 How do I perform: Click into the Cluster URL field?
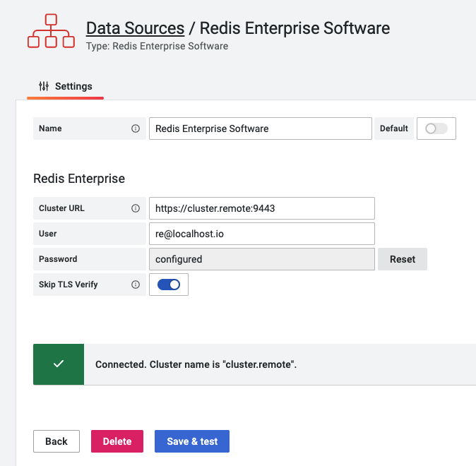pyautogui.click(x=262, y=208)
